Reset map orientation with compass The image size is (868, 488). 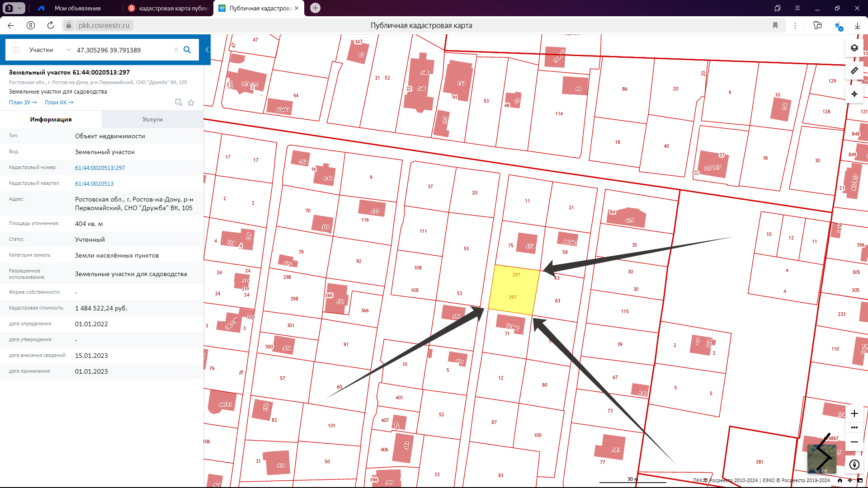tap(854, 465)
